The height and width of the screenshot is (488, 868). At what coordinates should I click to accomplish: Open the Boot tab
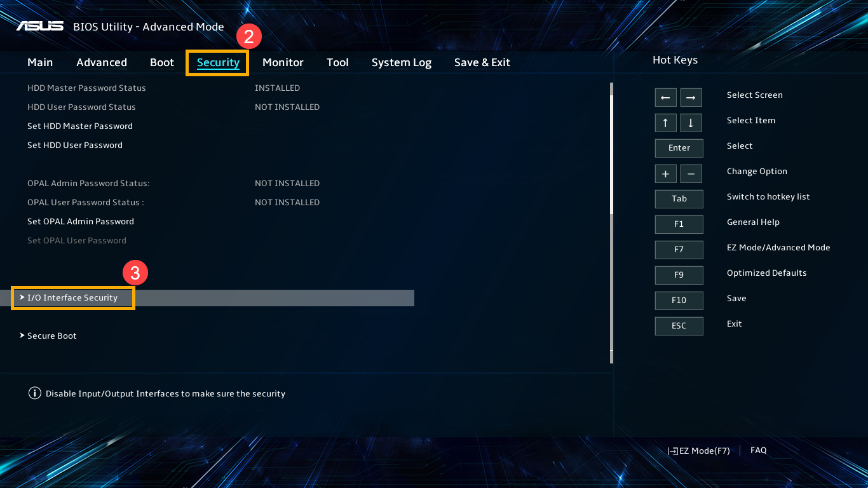tap(162, 62)
